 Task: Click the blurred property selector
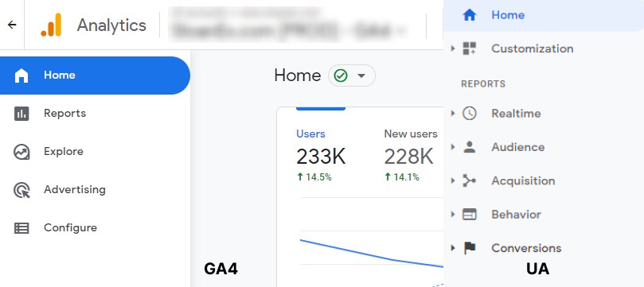point(290,25)
